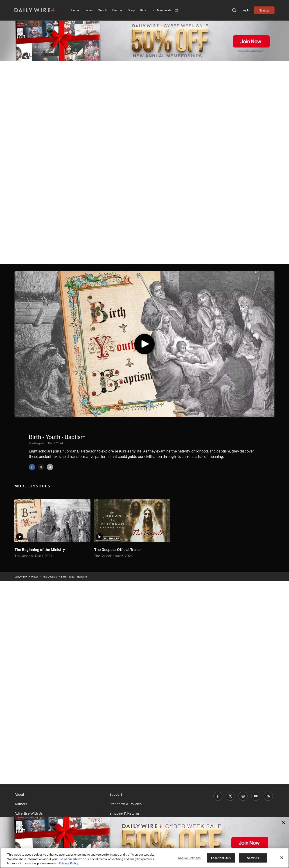The image size is (289, 868).
Task: Open the About footer link
Action: point(19,795)
